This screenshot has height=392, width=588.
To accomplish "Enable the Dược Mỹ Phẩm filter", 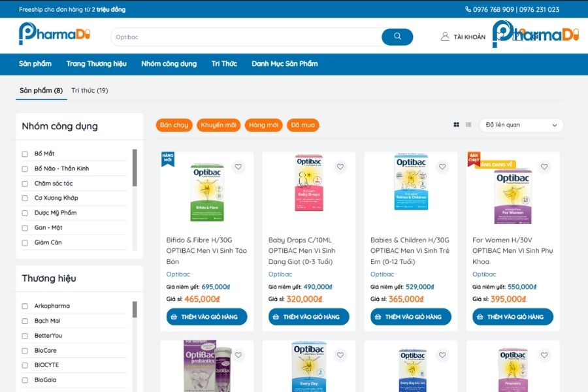I will point(25,213).
